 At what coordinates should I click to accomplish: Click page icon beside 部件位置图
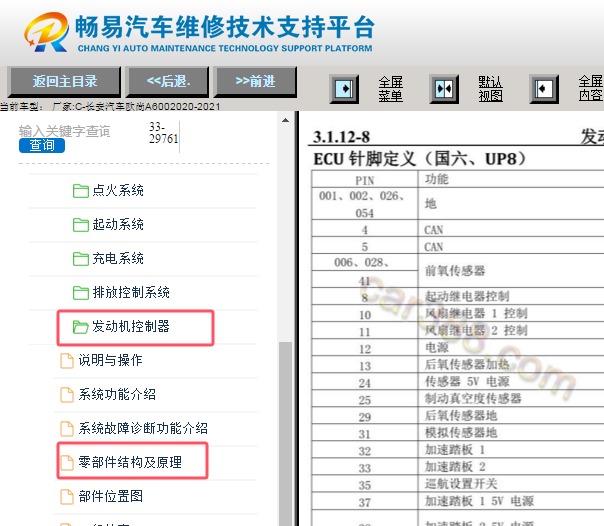[67, 496]
